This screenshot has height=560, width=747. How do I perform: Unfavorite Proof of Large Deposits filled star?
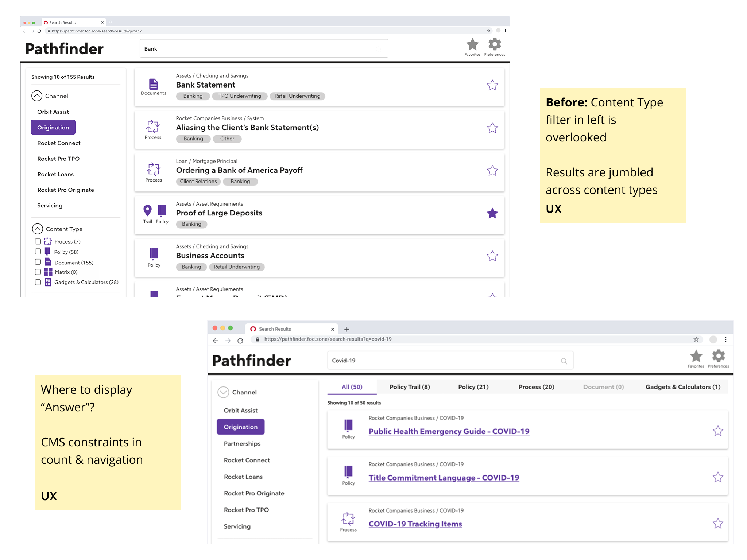[x=492, y=213]
